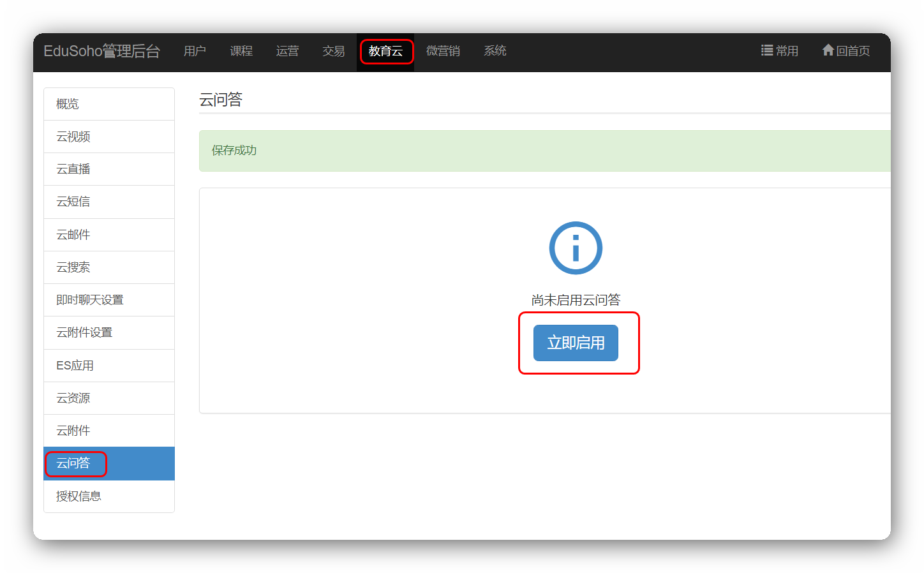The image size is (924, 573).
Task: Open the 常用 list menu
Action: pyautogui.click(x=780, y=51)
